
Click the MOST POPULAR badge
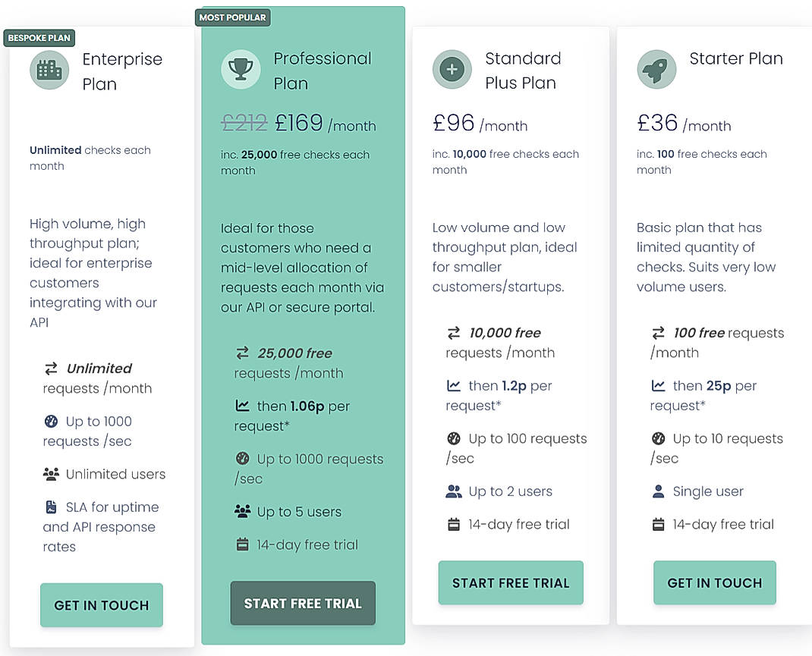click(233, 17)
